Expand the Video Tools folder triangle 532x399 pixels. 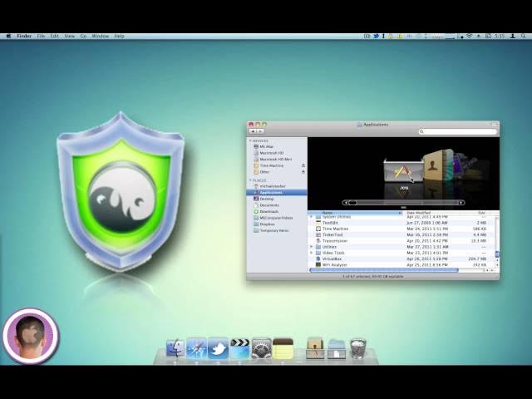point(312,253)
